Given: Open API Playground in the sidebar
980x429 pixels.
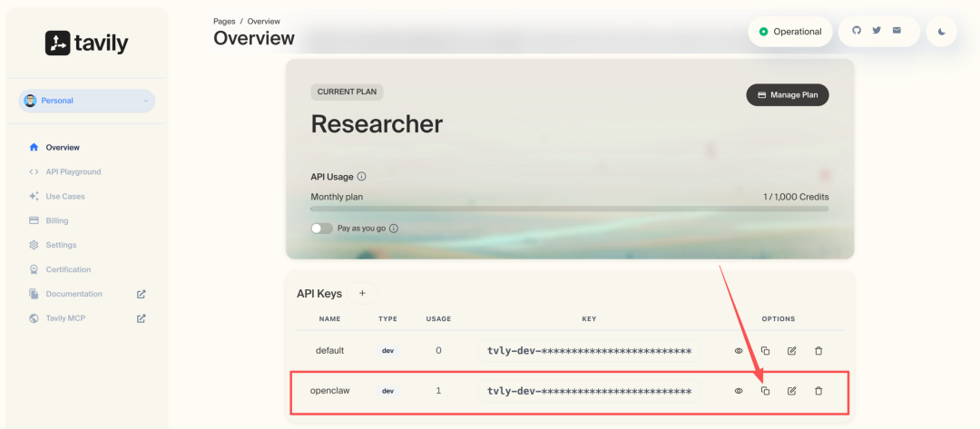Looking at the screenshot, I should tap(73, 171).
